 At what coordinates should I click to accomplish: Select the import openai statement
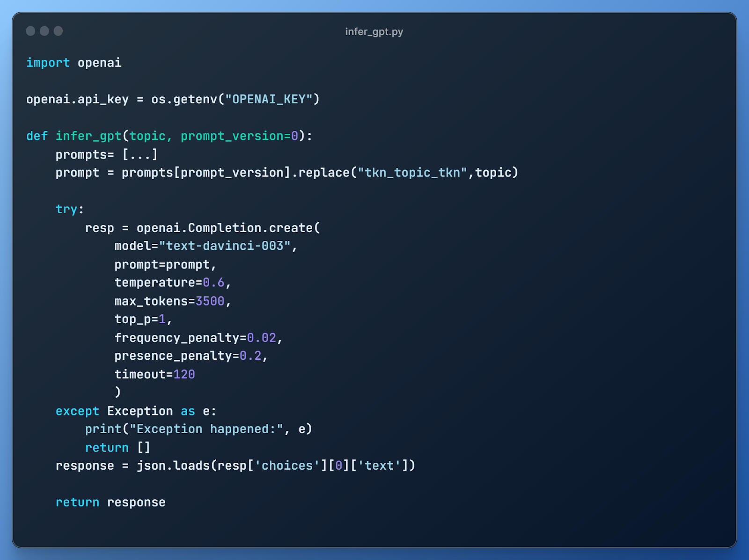tap(74, 62)
